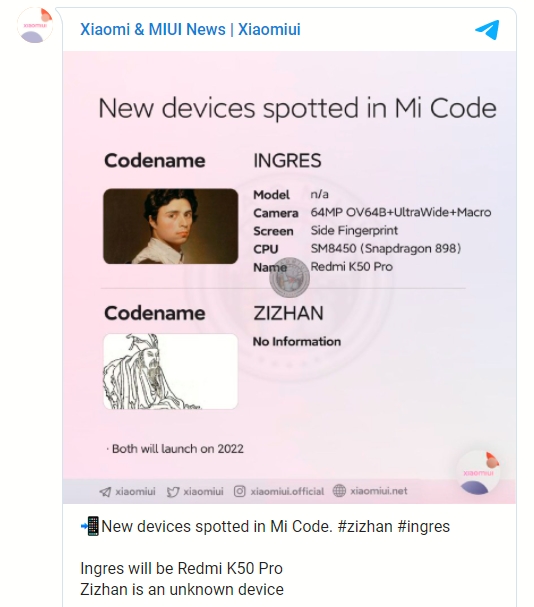The image size is (534, 607).
Task: Click the Instagram footer icon
Action: pos(240,491)
